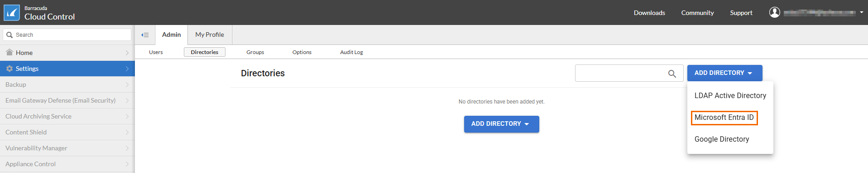Click the Settings gear icon in sidebar
868x173 pixels.
(x=10, y=69)
